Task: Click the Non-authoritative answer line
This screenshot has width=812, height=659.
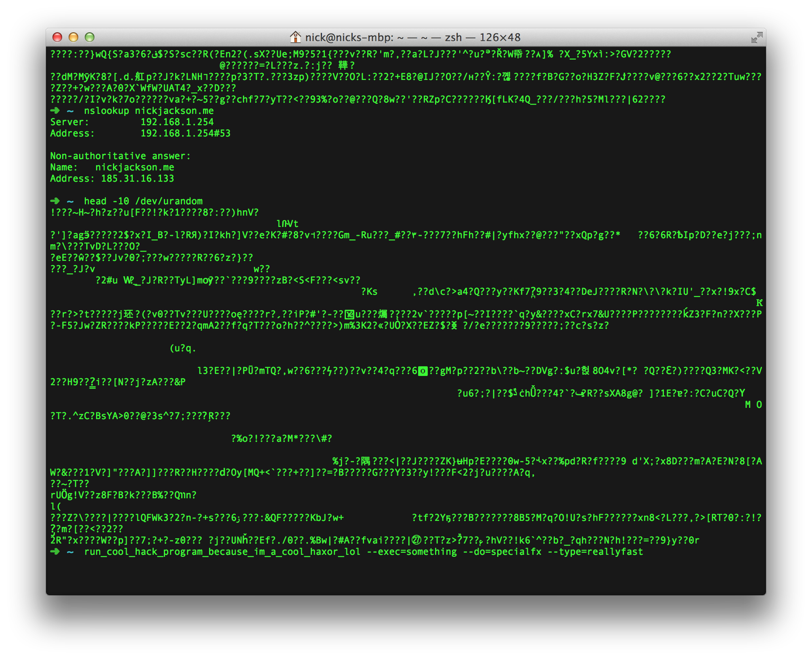Action: [120, 156]
